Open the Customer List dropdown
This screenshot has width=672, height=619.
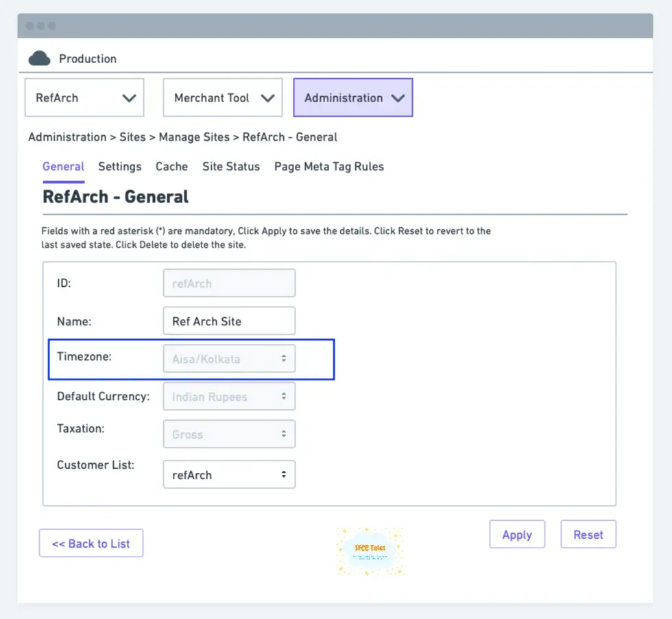point(228,474)
